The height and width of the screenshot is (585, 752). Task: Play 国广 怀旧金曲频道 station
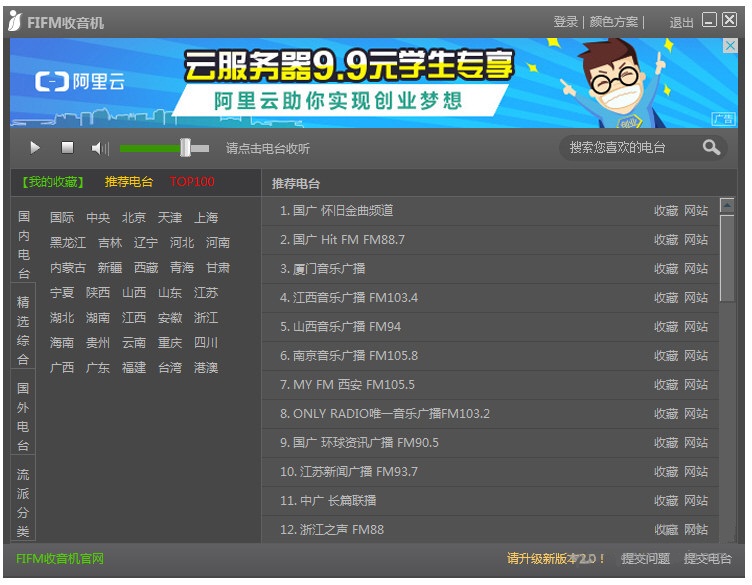(x=337, y=211)
